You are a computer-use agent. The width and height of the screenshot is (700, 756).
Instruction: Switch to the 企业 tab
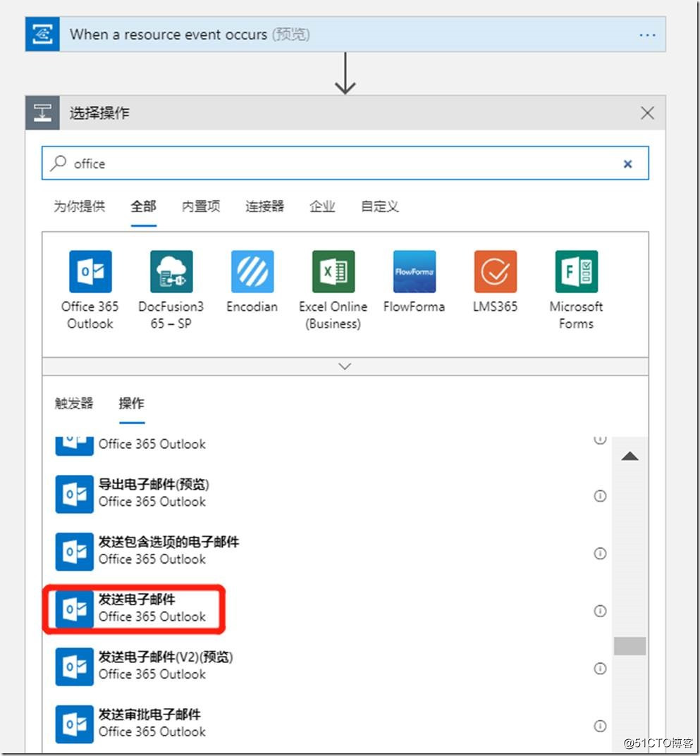click(321, 206)
